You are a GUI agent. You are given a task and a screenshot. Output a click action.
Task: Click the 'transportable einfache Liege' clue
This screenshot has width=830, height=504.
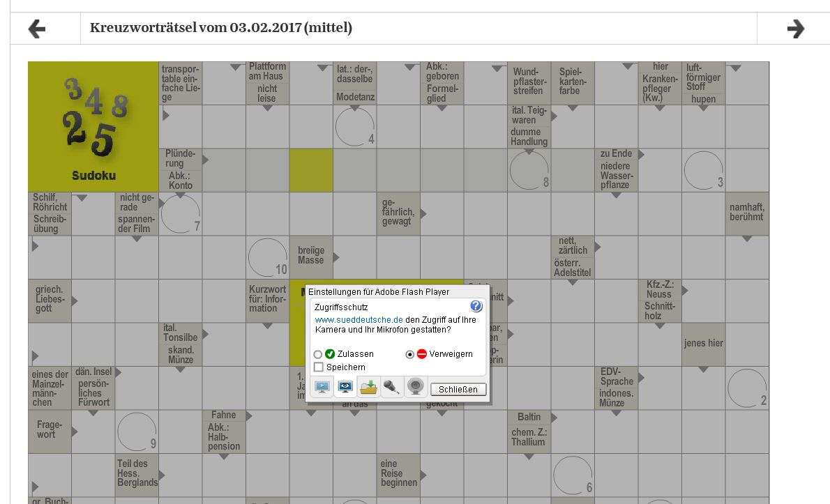[x=181, y=83]
